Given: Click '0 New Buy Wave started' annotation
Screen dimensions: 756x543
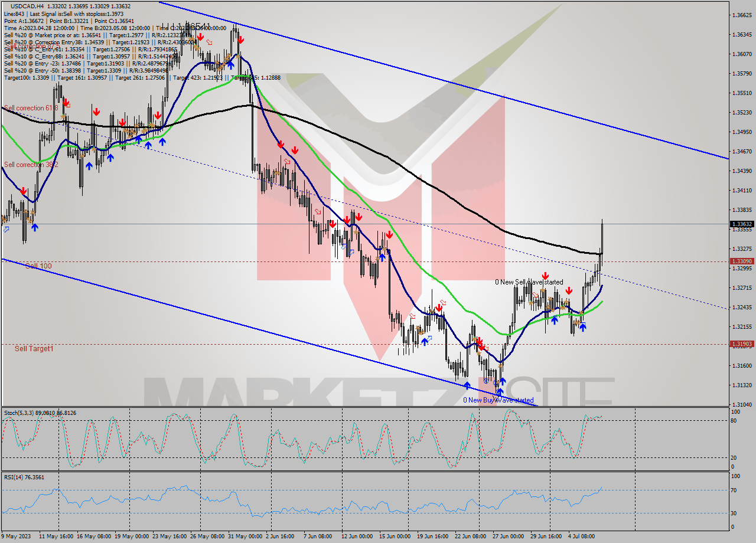Looking at the screenshot, I should coord(498,400).
